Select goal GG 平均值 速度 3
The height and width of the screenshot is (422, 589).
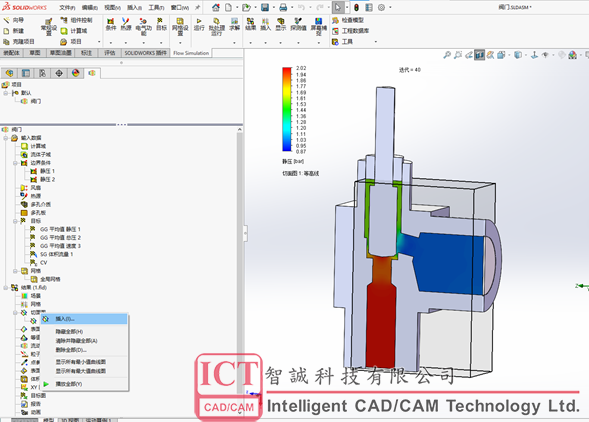(x=56, y=246)
